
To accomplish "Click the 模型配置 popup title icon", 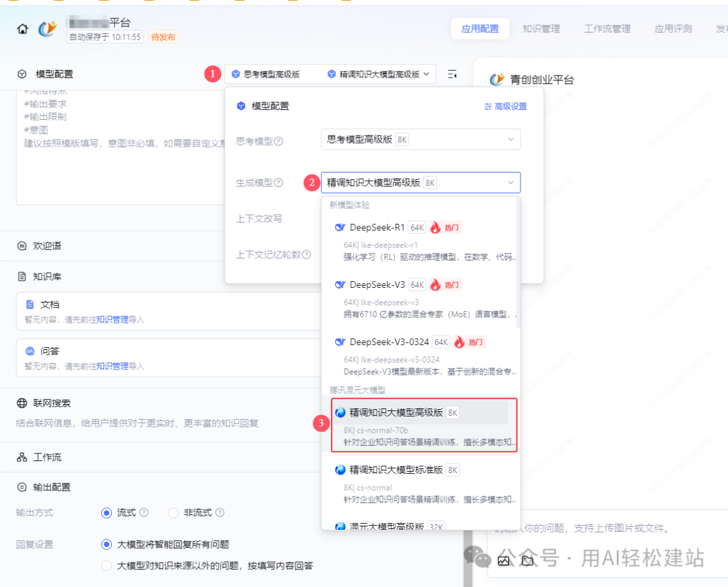I will (241, 106).
